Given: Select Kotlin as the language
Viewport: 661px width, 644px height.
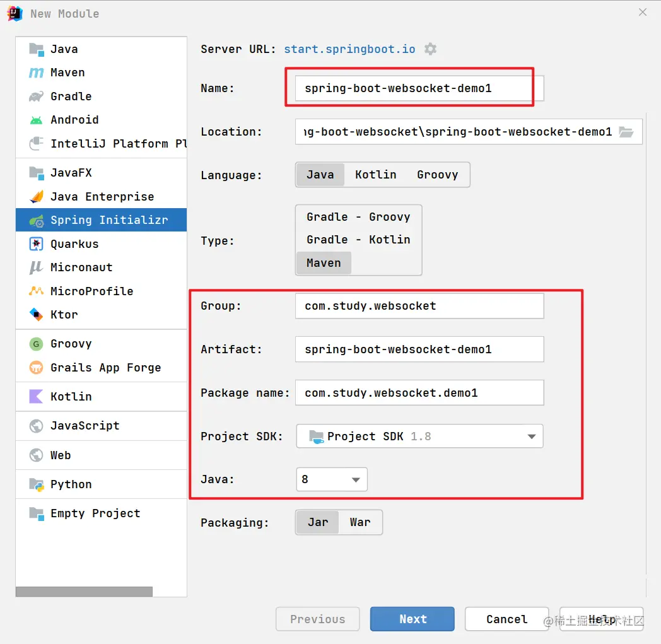Looking at the screenshot, I should click(x=376, y=175).
